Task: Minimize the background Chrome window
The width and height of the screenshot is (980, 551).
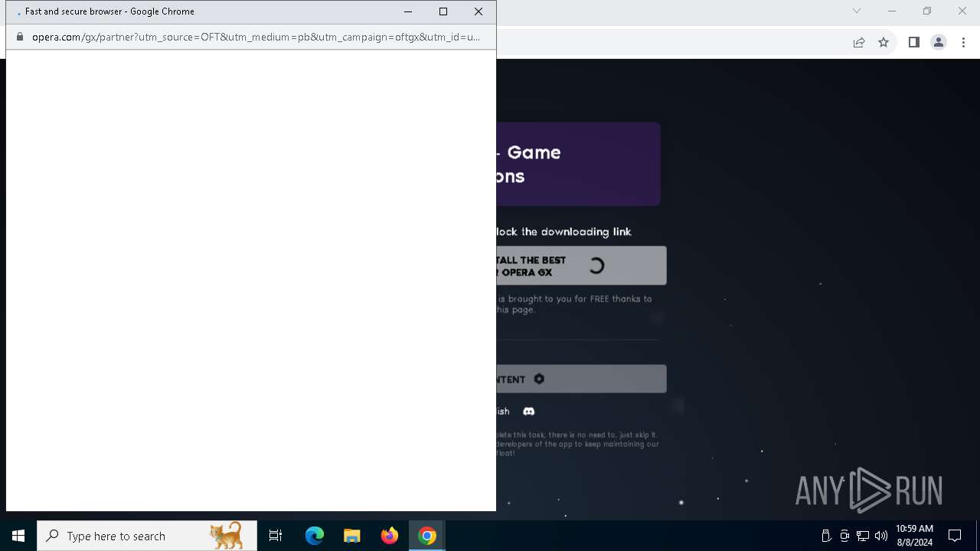Action: tap(892, 11)
